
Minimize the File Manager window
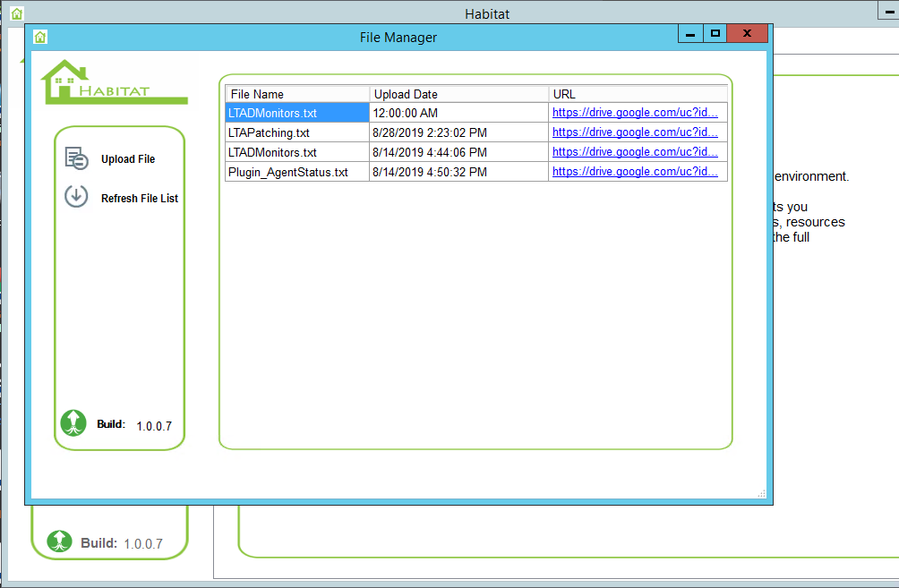pyautogui.click(x=690, y=34)
